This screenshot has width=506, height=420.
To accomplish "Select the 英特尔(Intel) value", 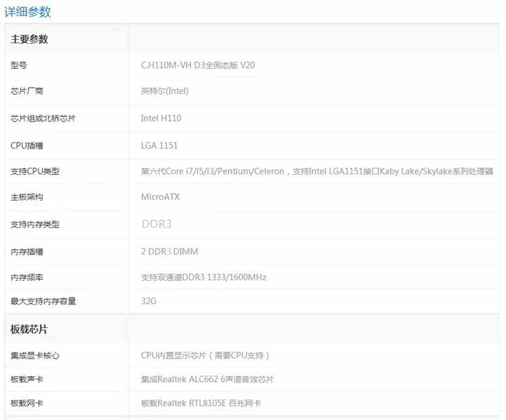I will (165, 91).
